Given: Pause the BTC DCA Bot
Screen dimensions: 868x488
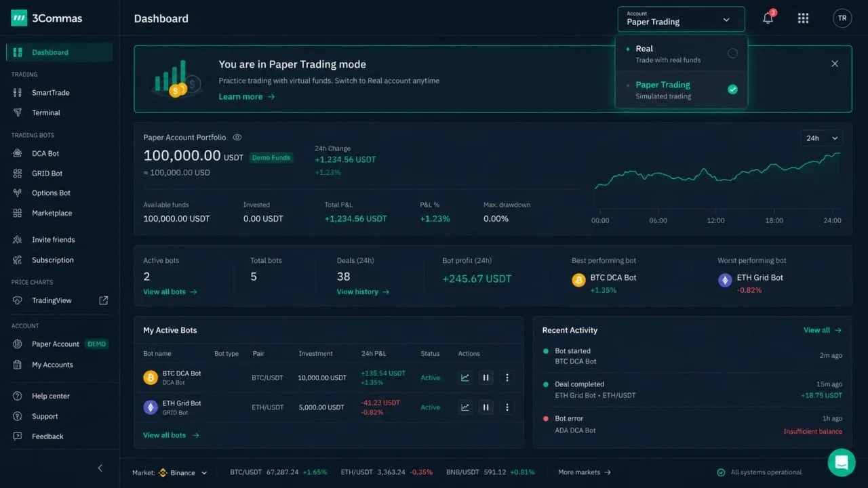Looking at the screenshot, I should [x=486, y=378].
